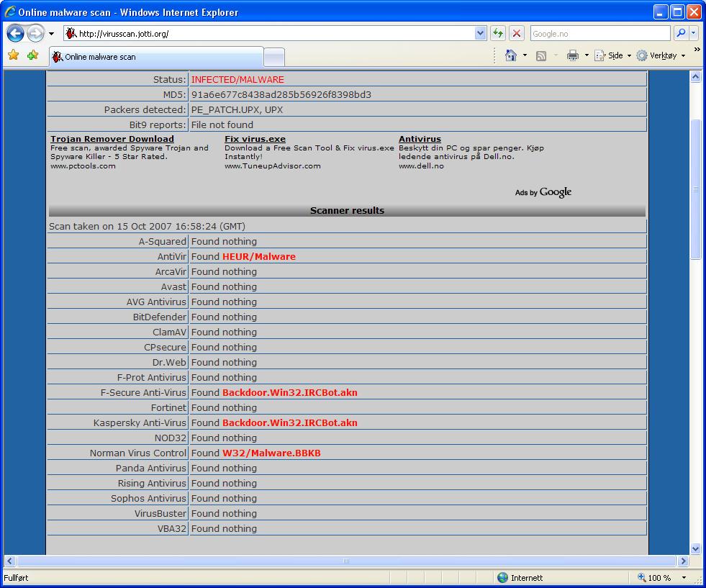Click the vertical scrollbar up arrow
This screenshot has height=588, width=706.
pos(695,76)
